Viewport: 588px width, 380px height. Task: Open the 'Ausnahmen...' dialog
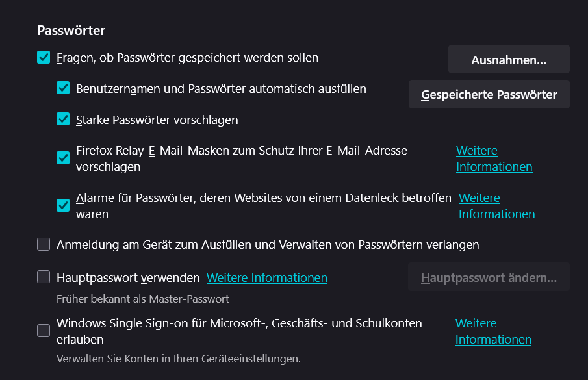tap(509, 60)
